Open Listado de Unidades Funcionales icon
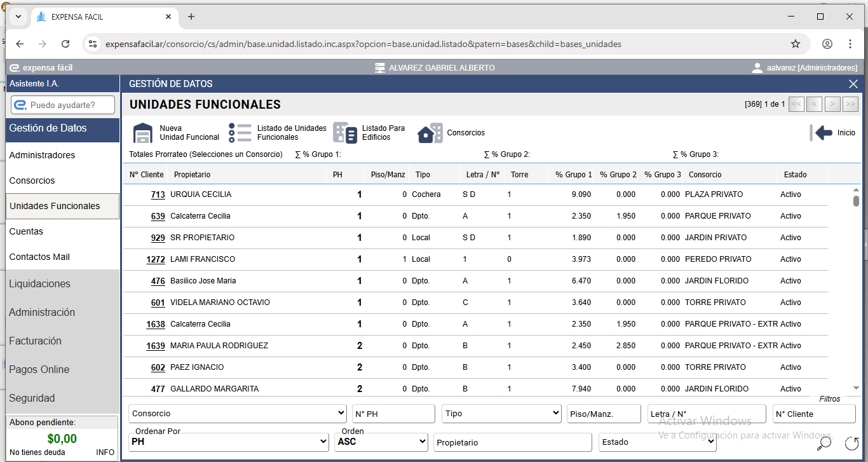Image resolution: width=868 pixels, height=462 pixels. tap(240, 133)
